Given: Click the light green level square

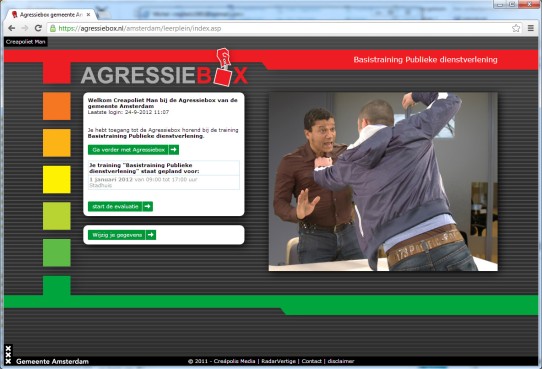Looking at the screenshot, I should coord(57,216).
